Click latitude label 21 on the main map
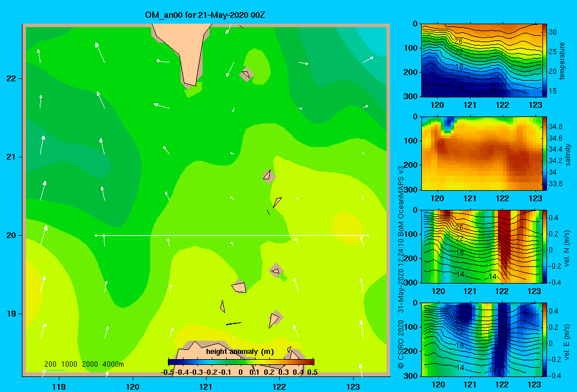Image resolution: width=577 pixels, height=392 pixels. tap(12, 157)
